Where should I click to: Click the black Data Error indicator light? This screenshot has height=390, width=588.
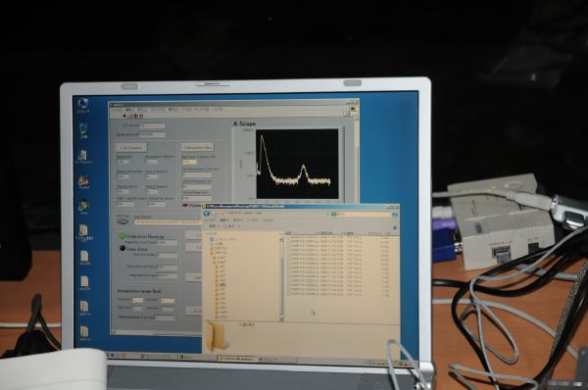(122, 248)
